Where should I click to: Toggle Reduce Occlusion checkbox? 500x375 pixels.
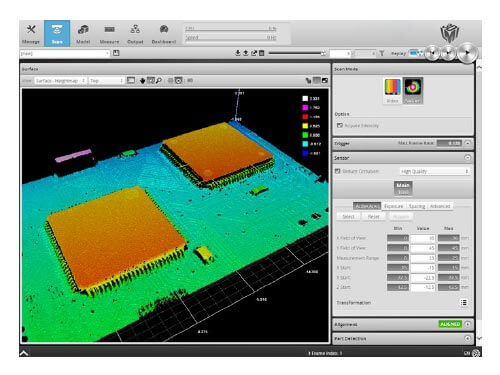point(337,171)
